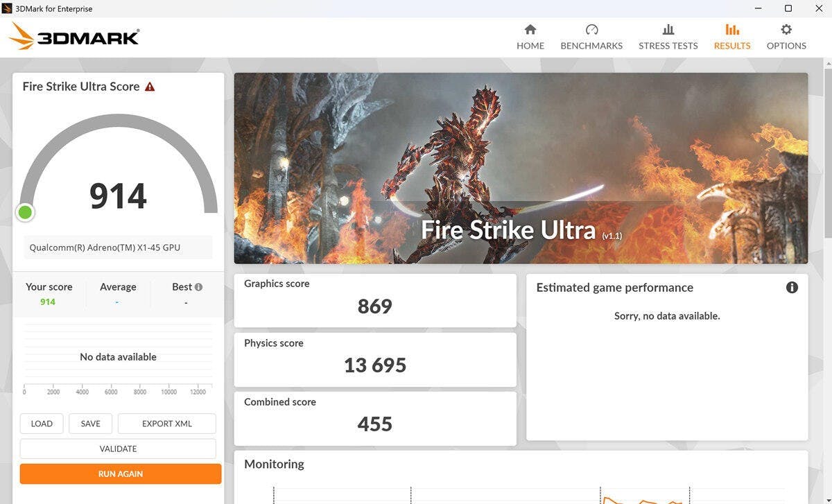Click the Best column label
The width and height of the screenshot is (832, 504).
click(x=182, y=287)
